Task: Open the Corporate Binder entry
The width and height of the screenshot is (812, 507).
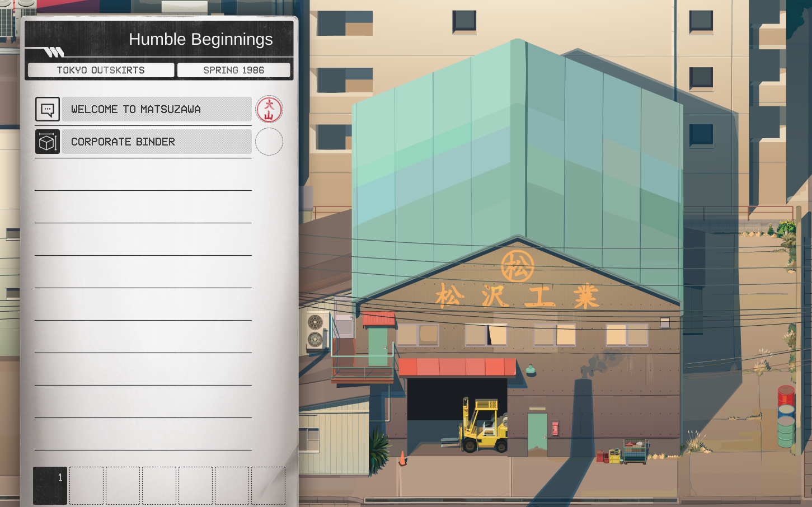Action: 157,142
